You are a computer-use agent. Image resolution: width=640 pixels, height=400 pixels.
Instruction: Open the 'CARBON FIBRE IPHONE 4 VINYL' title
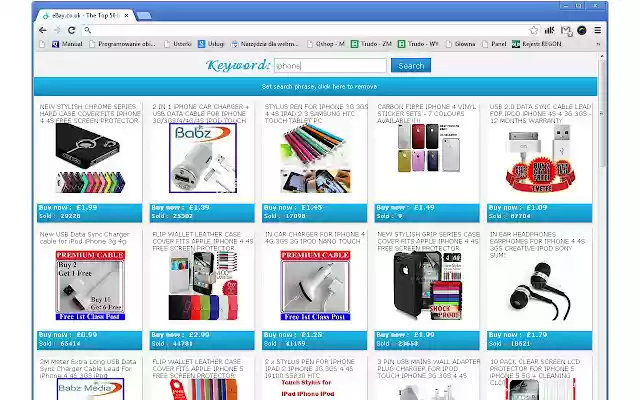point(427,113)
